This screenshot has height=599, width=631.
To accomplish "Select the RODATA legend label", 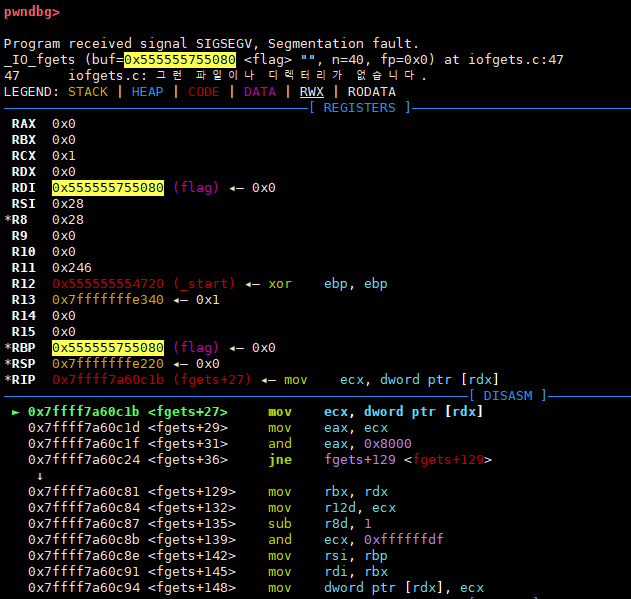I will tap(371, 92).
